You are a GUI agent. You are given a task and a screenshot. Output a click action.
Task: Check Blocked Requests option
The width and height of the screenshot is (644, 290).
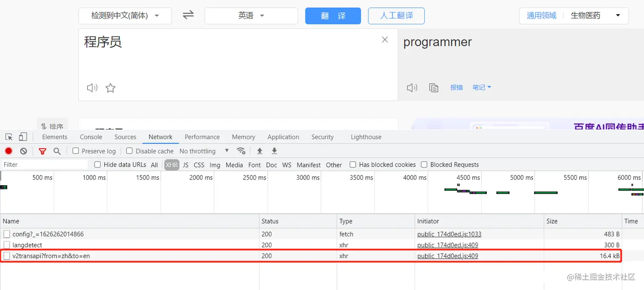(x=424, y=164)
